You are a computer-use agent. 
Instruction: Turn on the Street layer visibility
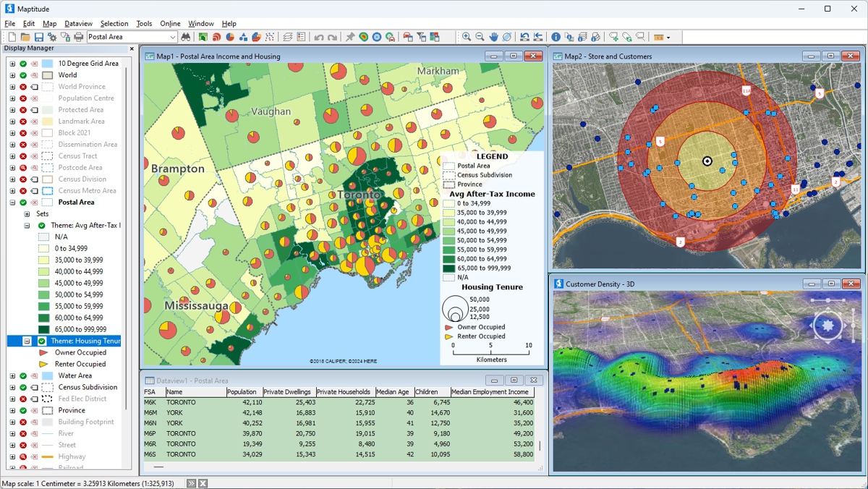click(23, 445)
